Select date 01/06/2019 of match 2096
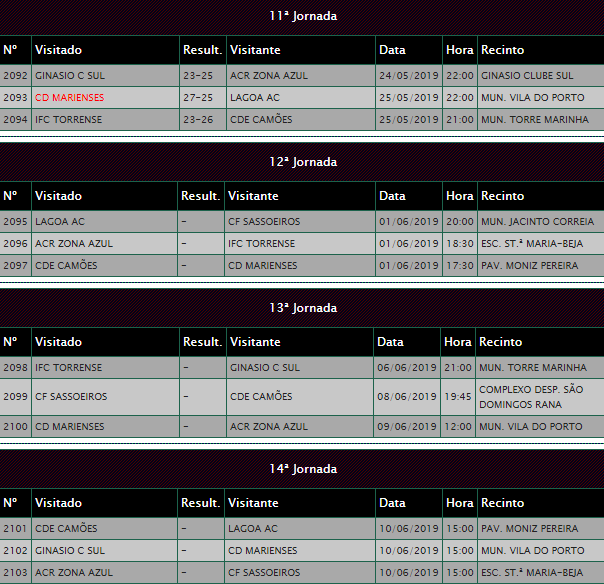This screenshot has height=584, width=604. pyautogui.click(x=409, y=243)
